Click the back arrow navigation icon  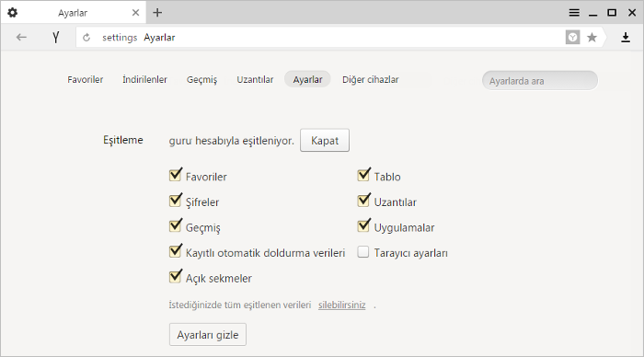pos(21,38)
